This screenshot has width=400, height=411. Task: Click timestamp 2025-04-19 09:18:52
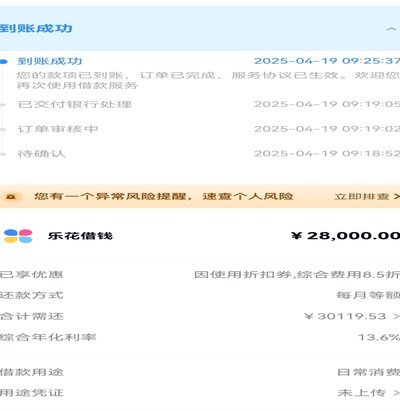pos(327,153)
